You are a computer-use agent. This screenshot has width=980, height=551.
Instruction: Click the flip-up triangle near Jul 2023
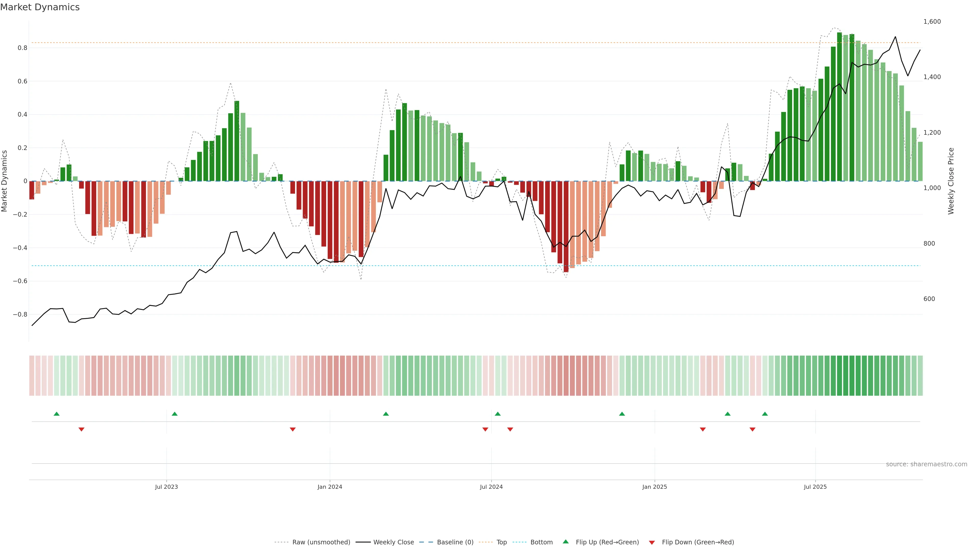point(175,414)
